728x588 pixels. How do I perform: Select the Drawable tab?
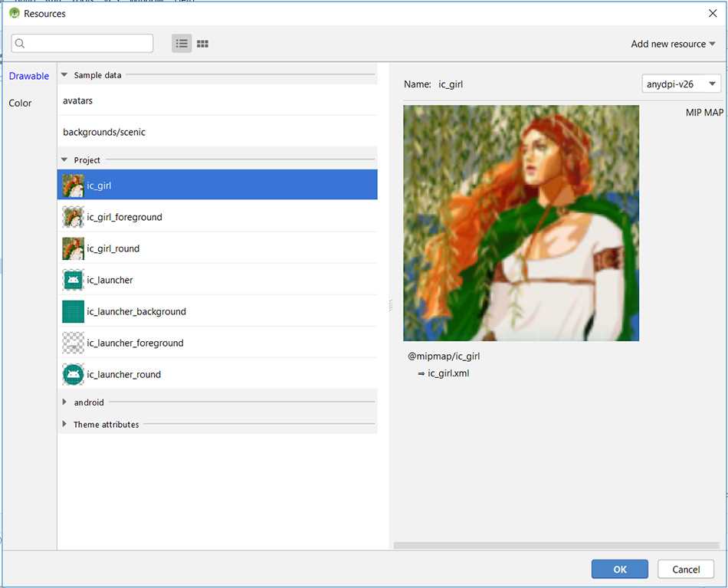29,76
